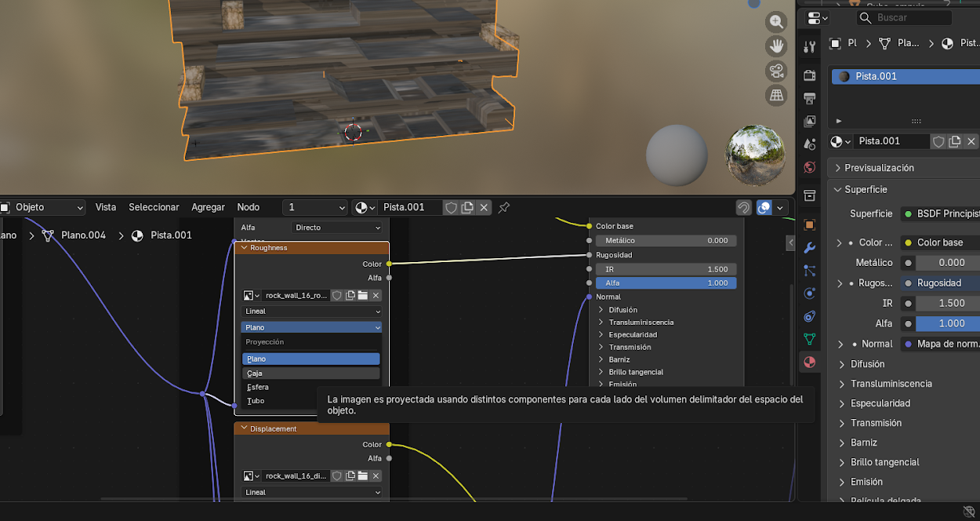Toggle the pin icon in node editor header

504,207
